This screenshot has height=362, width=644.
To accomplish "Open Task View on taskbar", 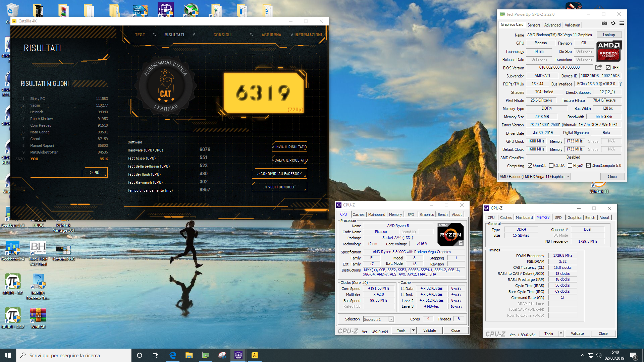I will [x=156, y=355].
